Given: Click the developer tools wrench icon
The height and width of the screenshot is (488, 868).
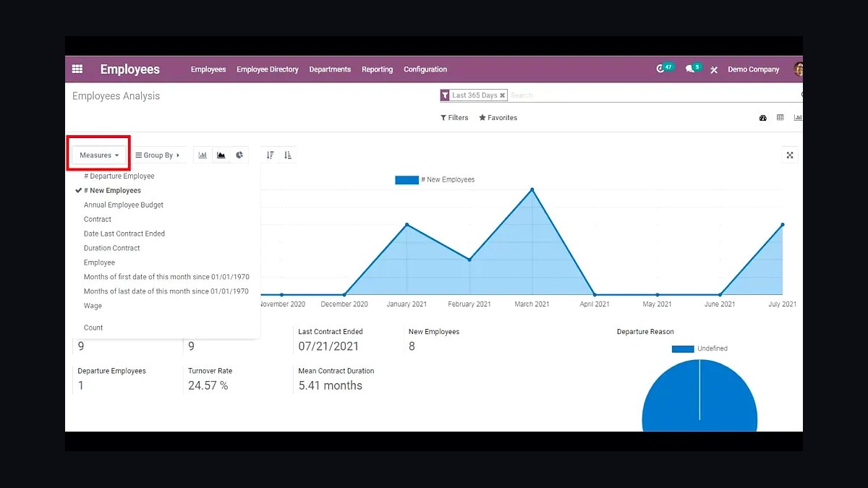Looking at the screenshot, I should 714,70.
